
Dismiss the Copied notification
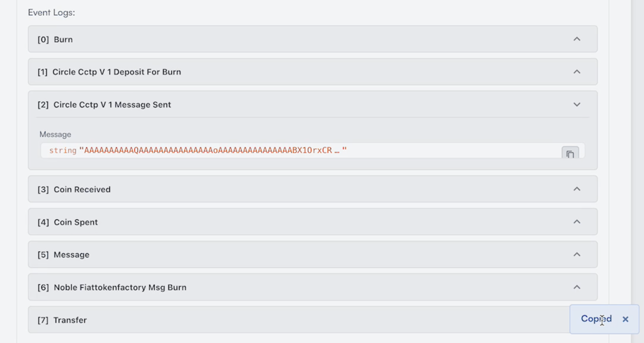point(625,319)
